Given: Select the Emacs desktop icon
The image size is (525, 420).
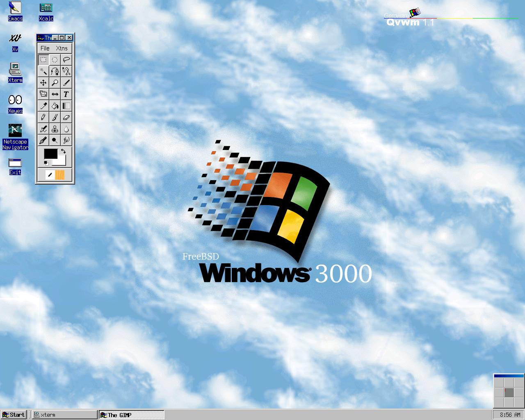Looking at the screenshot, I should click(15, 11).
